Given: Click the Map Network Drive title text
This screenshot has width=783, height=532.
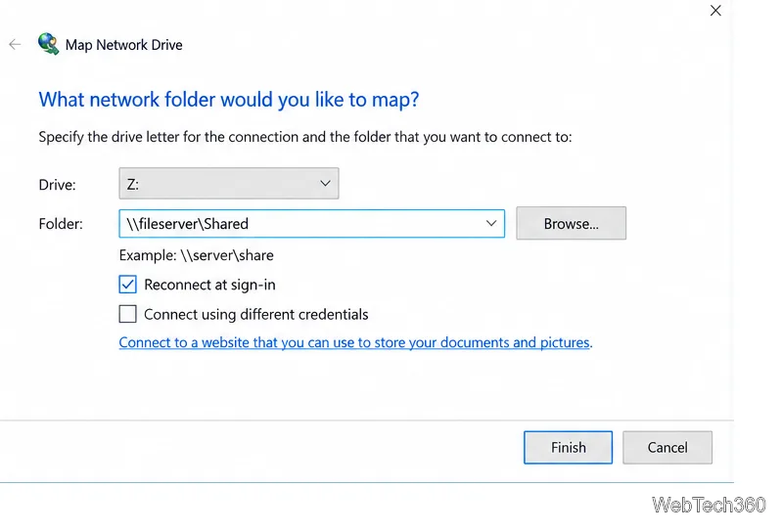Looking at the screenshot, I should [x=124, y=45].
